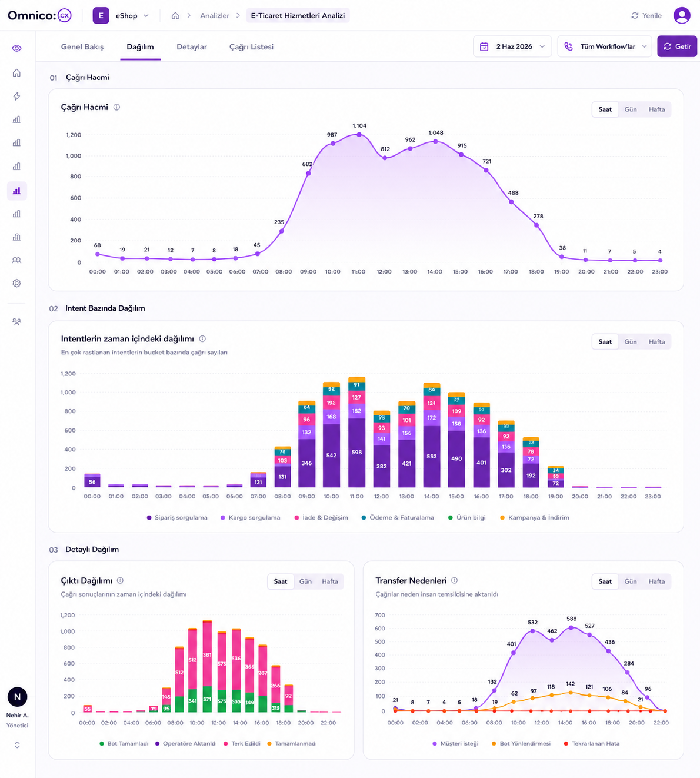The height and width of the screenshot is (778, 700).
Task: Go to the breadcrumb home icon
Action: [175, 16]
